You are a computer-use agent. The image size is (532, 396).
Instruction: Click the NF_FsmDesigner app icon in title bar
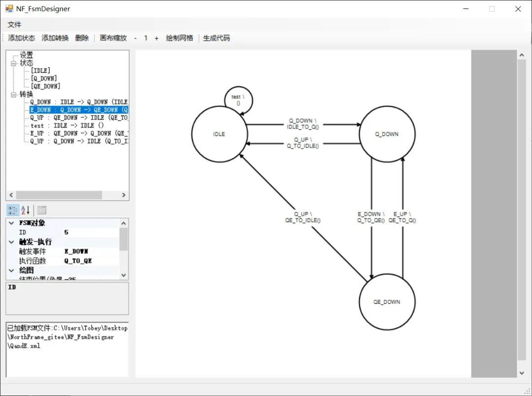click(9, 8)
